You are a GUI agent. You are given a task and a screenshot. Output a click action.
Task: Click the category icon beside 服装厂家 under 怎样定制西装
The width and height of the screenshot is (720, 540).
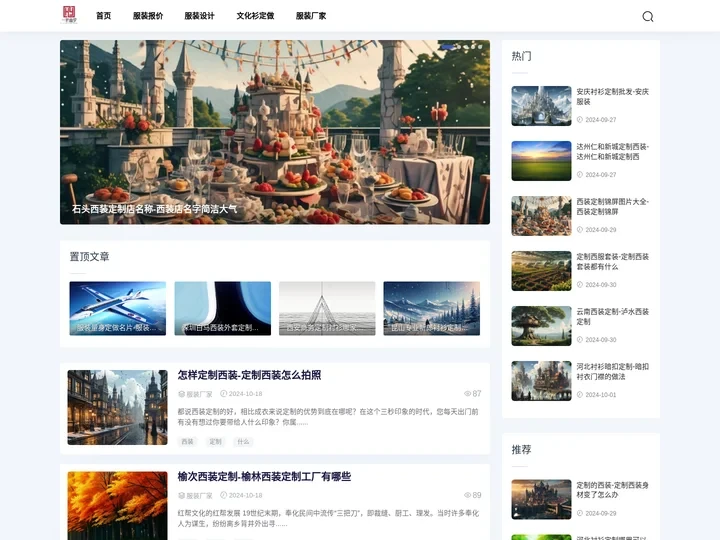click(181, 394)
